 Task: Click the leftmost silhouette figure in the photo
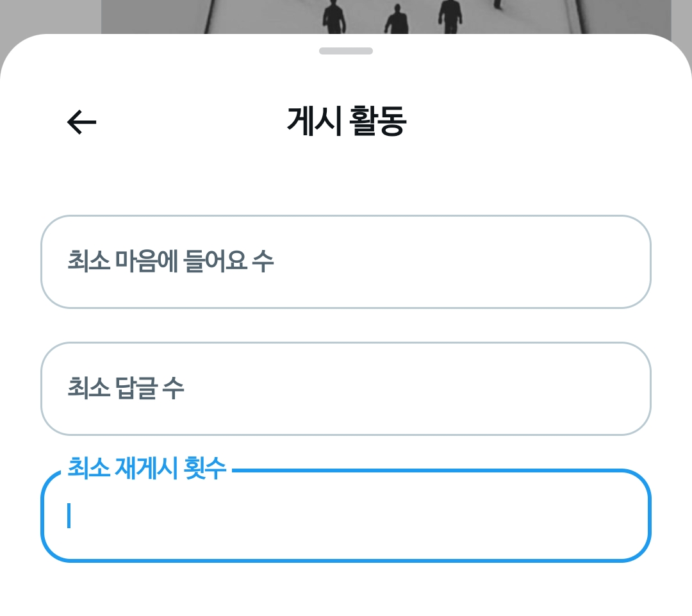coord(334,17)
